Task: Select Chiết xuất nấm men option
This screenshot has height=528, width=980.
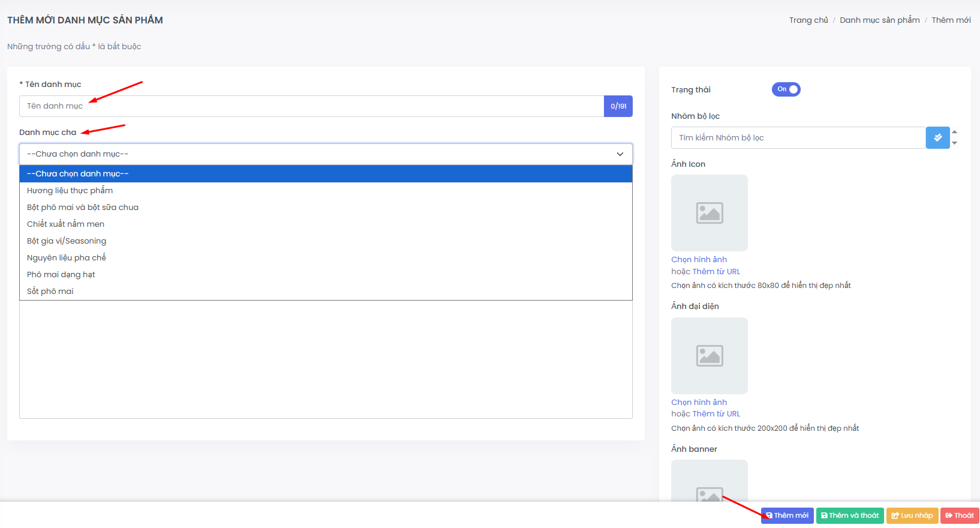Action: click(x=65, y=224)
